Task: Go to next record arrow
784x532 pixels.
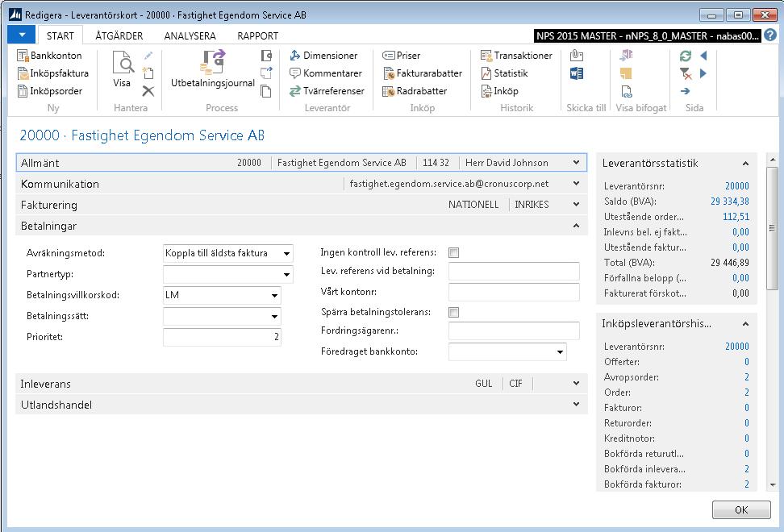Action: [703, 73]
